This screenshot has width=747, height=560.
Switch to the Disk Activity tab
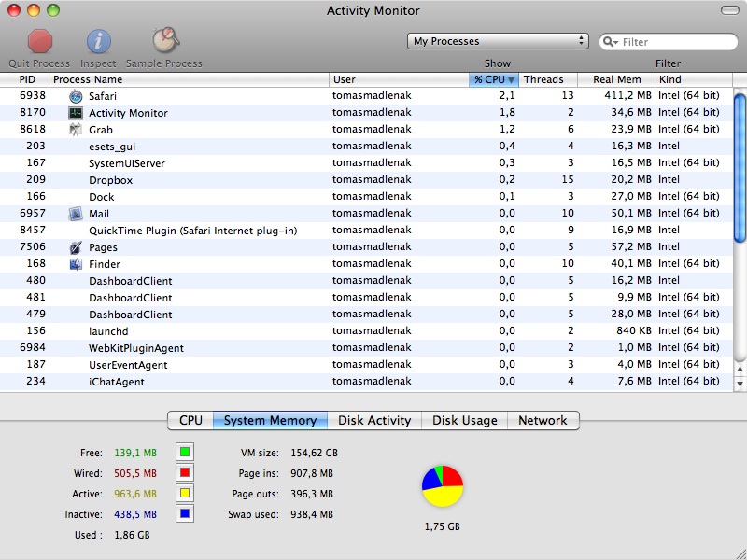point(374,421)
